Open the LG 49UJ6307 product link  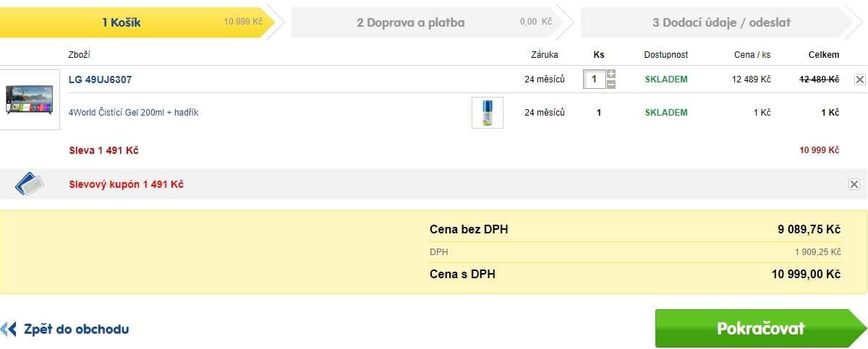click(100, 79)
